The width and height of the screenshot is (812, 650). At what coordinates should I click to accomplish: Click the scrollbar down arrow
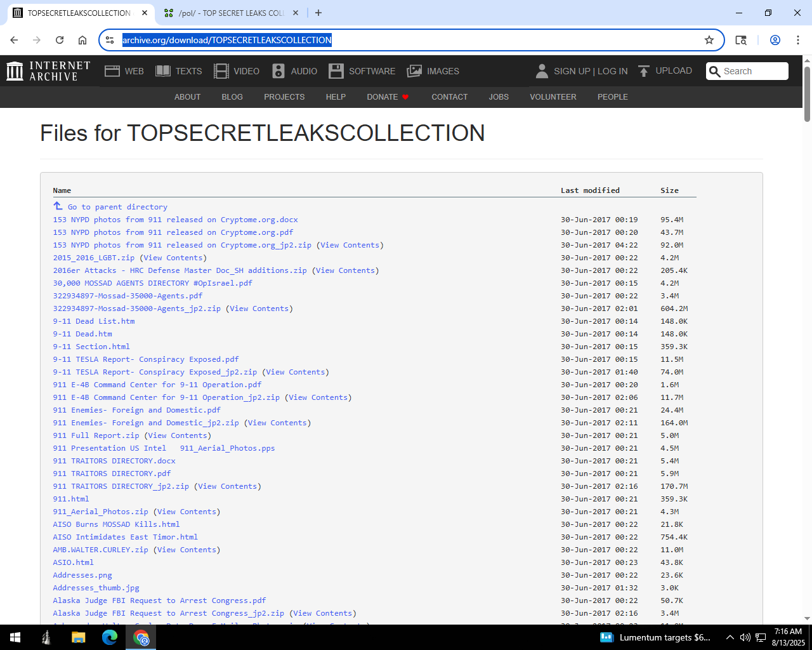pyautogui.click(x=807, y=618)
